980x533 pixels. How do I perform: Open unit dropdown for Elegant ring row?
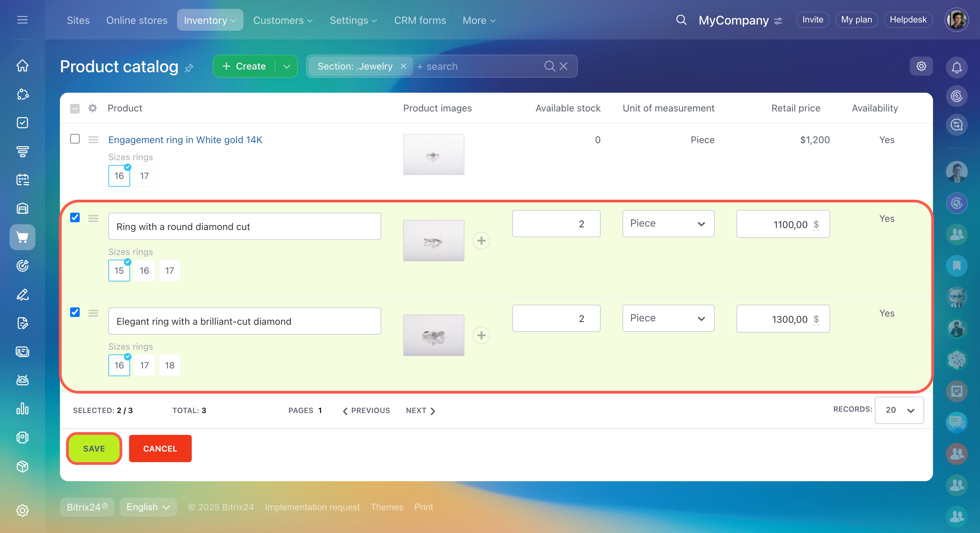668,318
